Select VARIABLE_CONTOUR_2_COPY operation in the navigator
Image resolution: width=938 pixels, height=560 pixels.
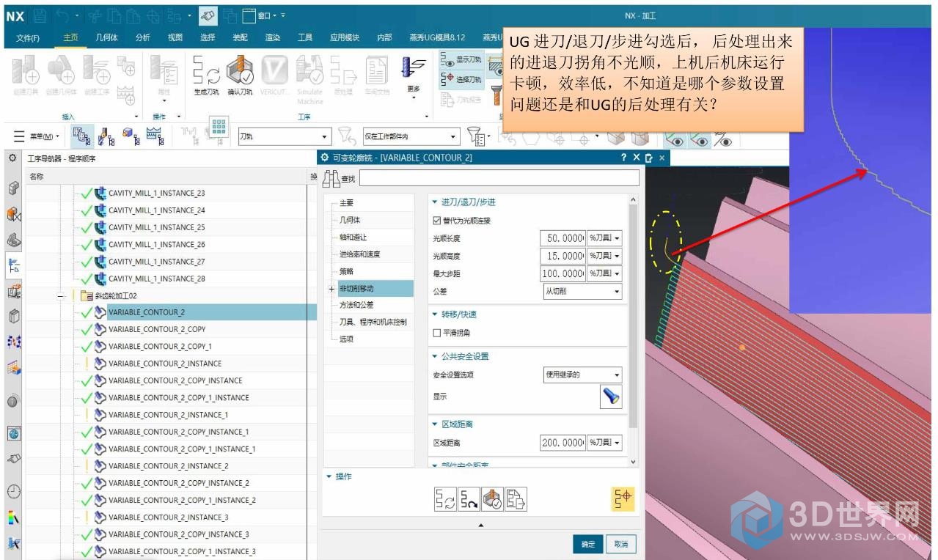pyautogui.click(x=157, y=329)
